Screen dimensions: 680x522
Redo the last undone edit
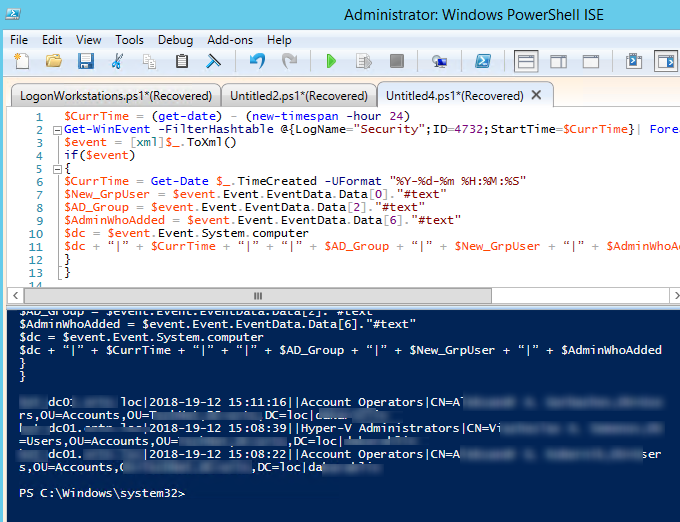point(289,61)
